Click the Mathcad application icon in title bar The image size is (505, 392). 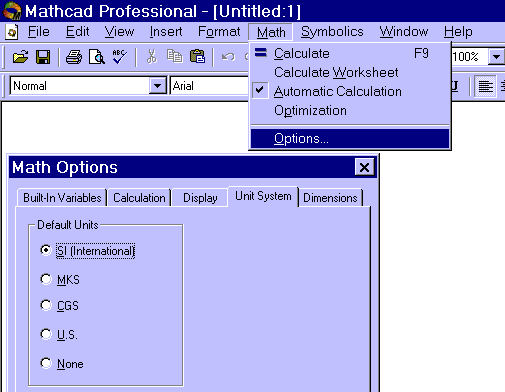coord(12,11)
